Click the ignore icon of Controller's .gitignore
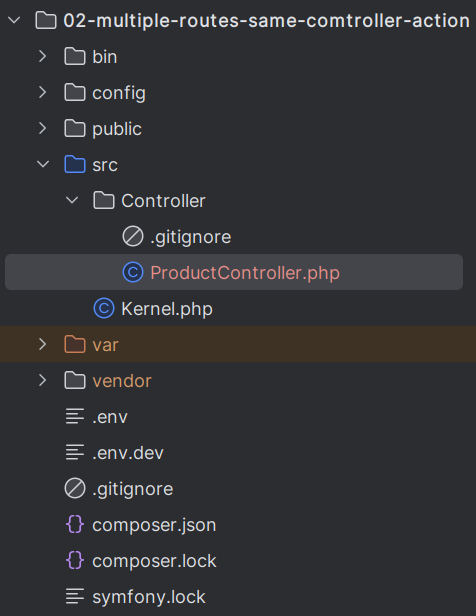The width and height of the screenshot is (476, 616). pos(133,236)
